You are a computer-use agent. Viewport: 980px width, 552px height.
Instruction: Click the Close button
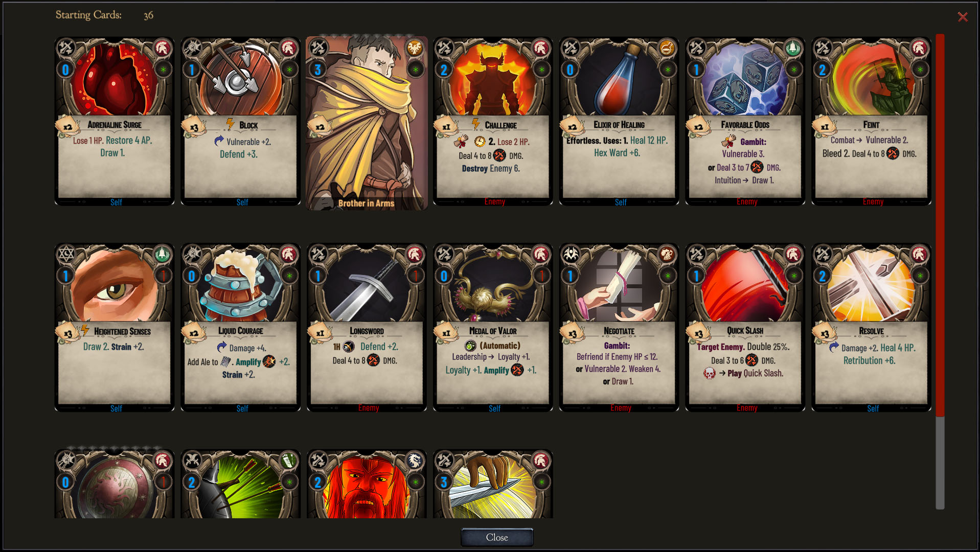pyautogui.click(x=497, y=537)
